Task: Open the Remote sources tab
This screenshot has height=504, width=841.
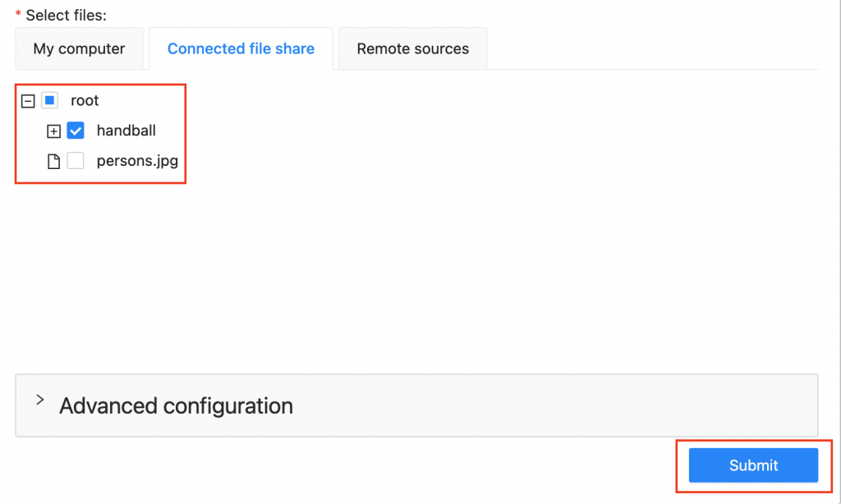Action: coord(413,48)
